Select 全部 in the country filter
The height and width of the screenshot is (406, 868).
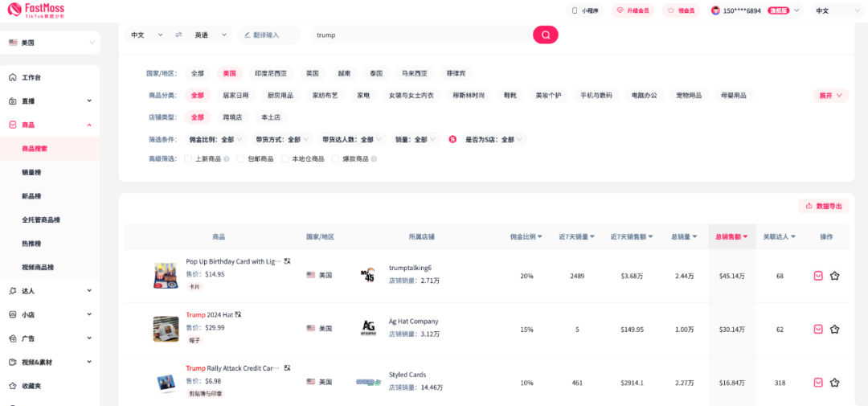198,73
